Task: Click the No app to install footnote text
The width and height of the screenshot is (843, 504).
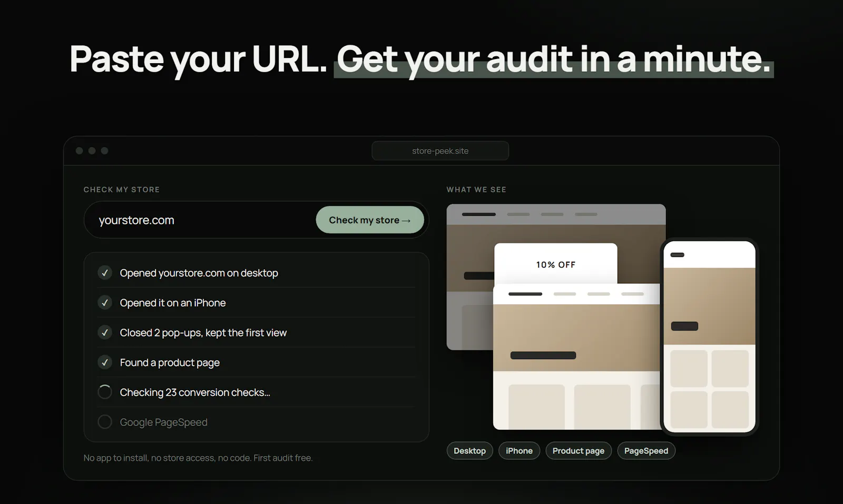Action: [198, 458]
